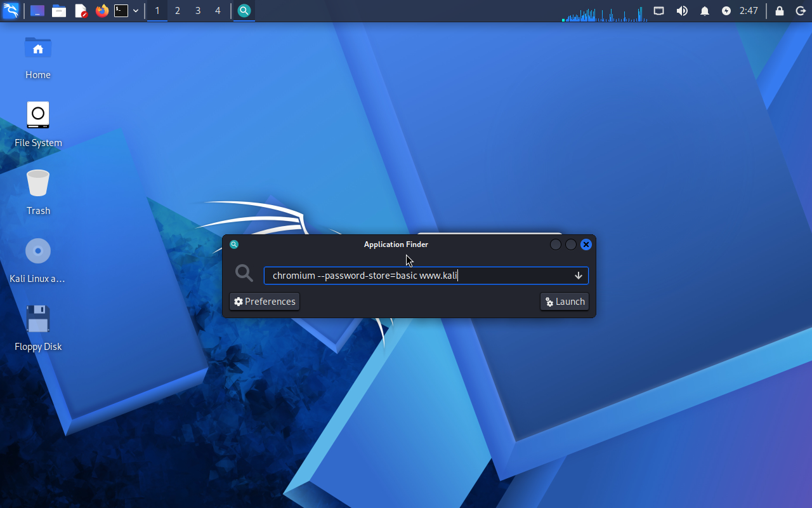812x508 pixels.
Task: Open the power manager icon
Action: (x=726, y=11)
